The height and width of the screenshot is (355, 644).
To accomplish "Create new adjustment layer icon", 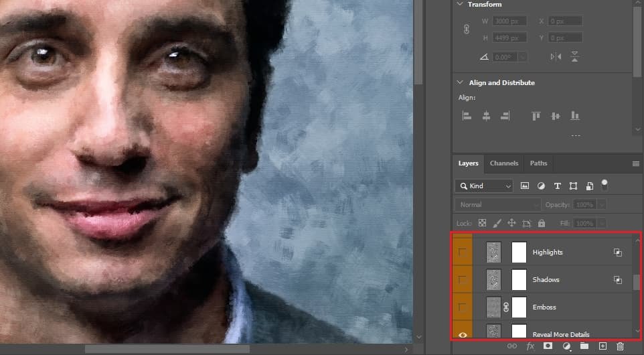I will click(x=566, y=346).
